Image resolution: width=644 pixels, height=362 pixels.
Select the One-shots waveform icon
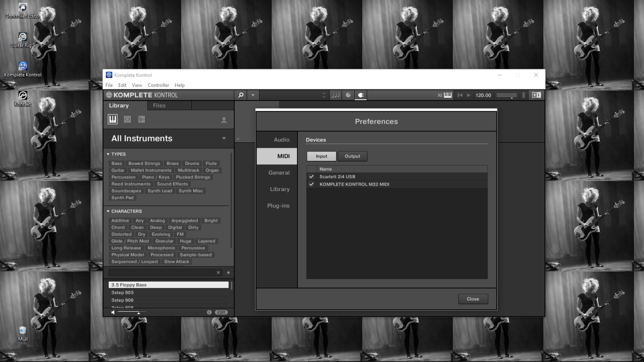[142, 119]
